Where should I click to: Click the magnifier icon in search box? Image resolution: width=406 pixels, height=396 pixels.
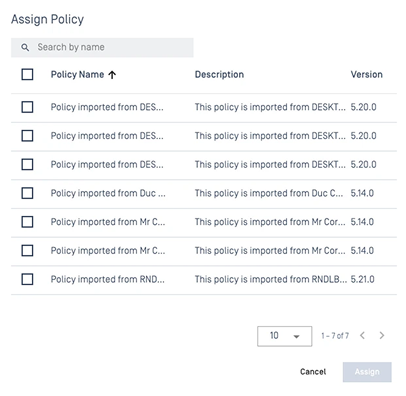point(25,47)
